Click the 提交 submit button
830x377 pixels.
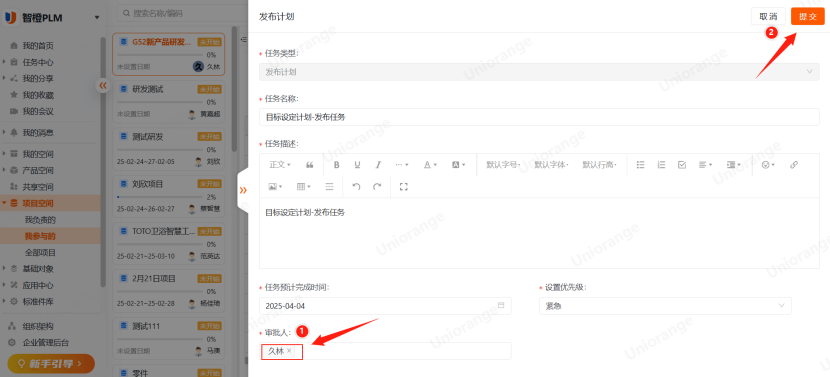point(808,16)
